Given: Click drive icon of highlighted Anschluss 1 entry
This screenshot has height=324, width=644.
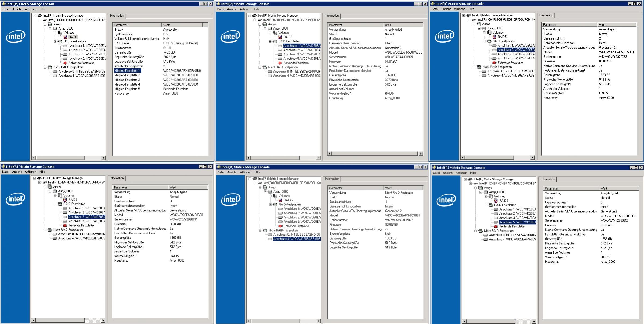Looking at the screenshot, I should click(280, 46).
